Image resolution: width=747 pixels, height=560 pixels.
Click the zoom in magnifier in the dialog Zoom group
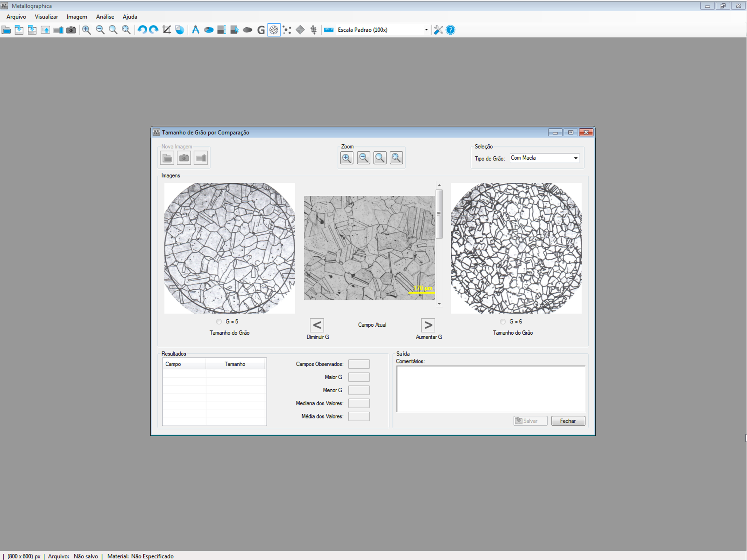click(x=347, y=158)
